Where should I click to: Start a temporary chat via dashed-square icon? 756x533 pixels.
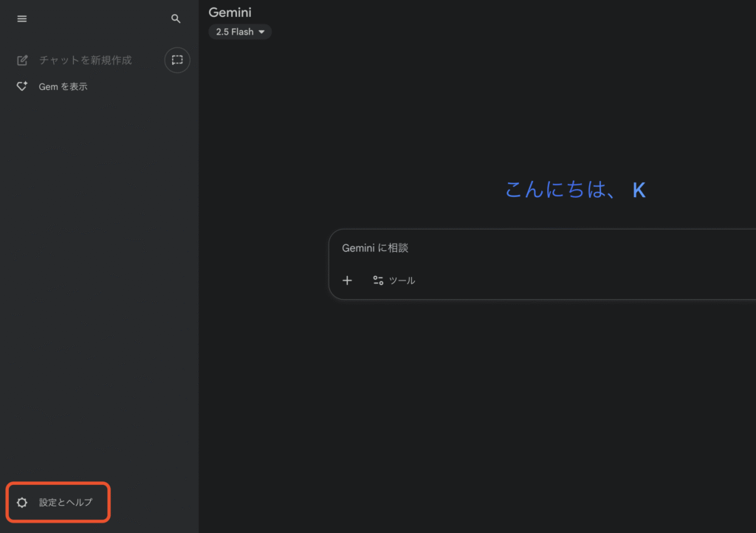pyautogui.click(x=177, y=60)
